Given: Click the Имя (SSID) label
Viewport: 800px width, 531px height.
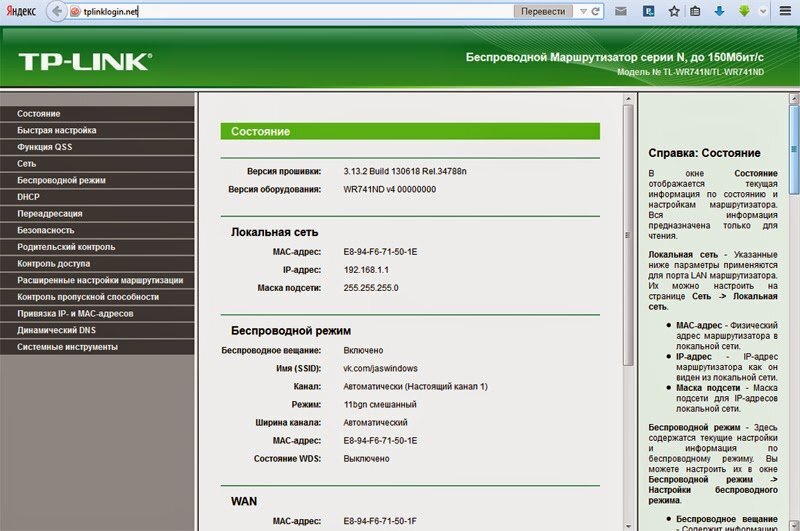Looking at the screenshot, I should (298, 369).
